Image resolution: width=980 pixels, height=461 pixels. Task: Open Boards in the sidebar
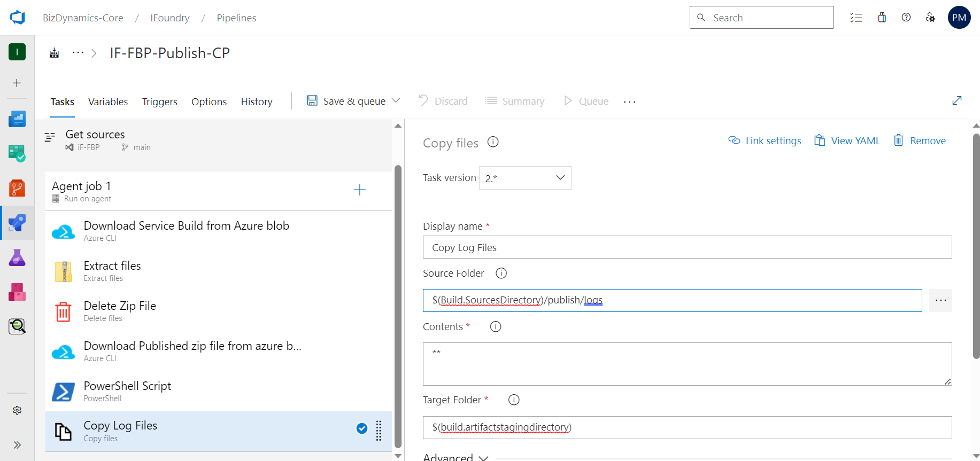[x=17, y=119]
